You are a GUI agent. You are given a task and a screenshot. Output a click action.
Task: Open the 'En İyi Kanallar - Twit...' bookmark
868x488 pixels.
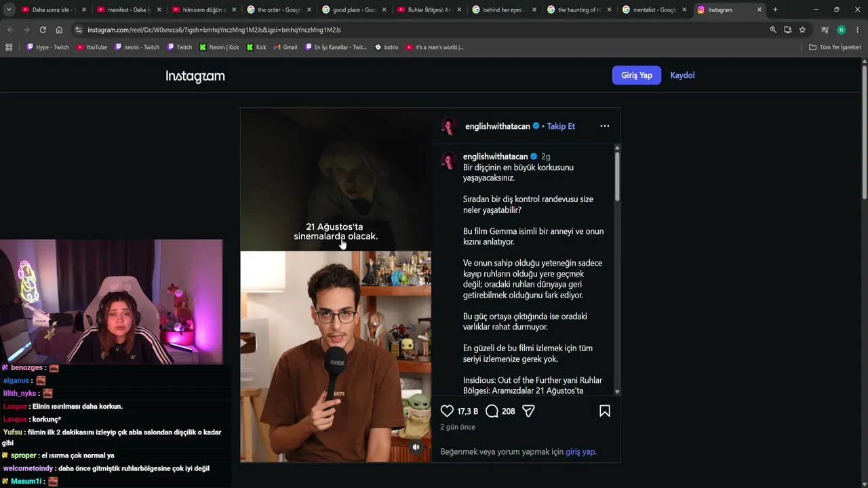point(336,47)
